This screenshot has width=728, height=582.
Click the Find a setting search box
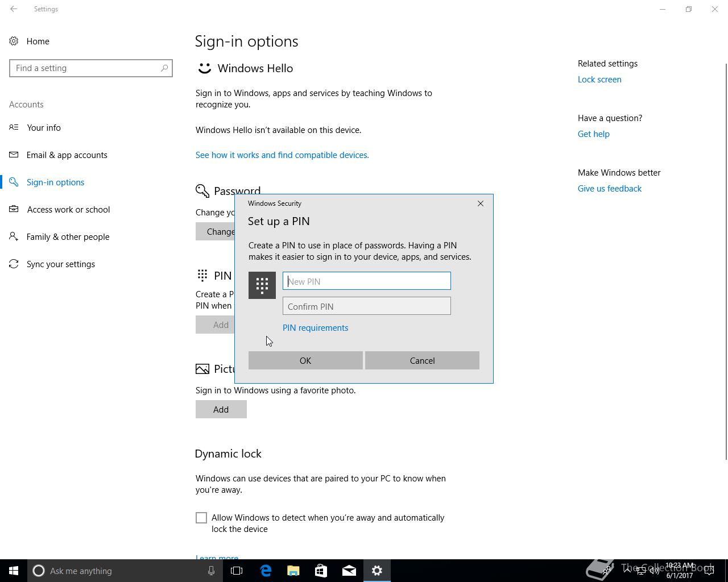coord(91,68)
